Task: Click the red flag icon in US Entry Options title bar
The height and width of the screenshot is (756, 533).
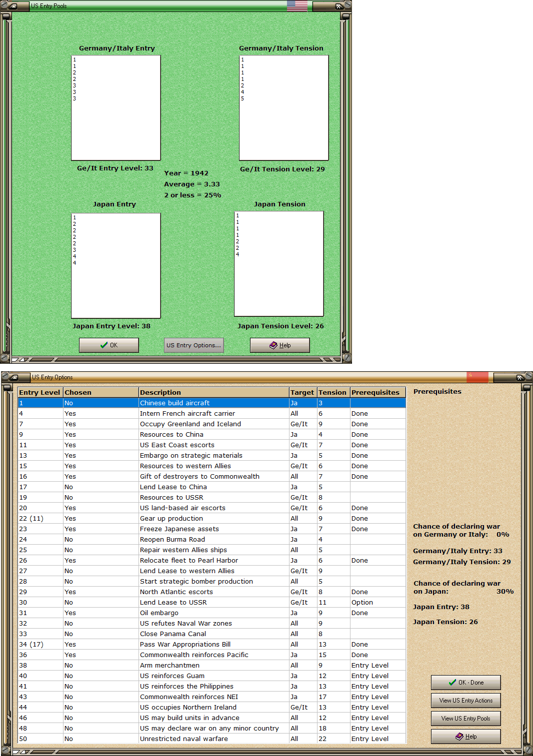Action: point(477,377)
